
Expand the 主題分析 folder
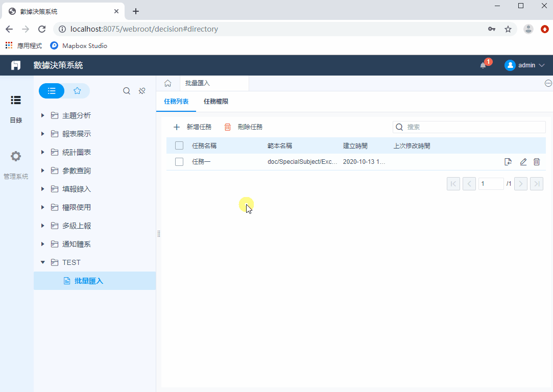[x=42, y=115]
